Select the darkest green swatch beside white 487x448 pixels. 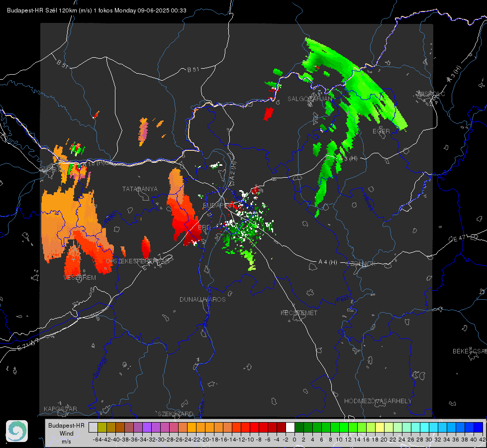pos(299,427)
